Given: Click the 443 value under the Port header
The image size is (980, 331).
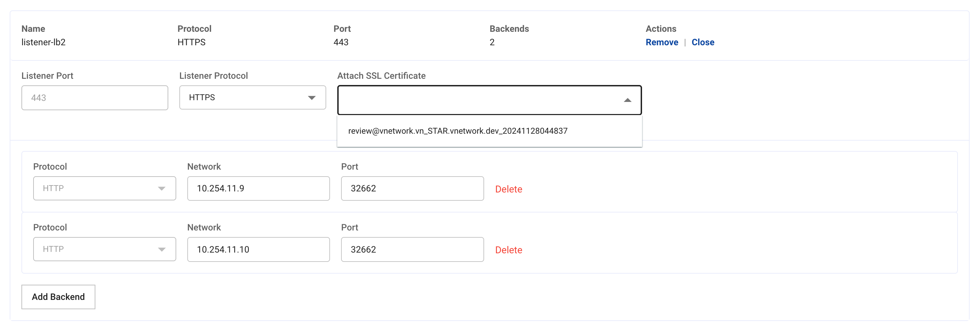Looking at the screenshot, I should pyautogui.click(x=341, y=42).
